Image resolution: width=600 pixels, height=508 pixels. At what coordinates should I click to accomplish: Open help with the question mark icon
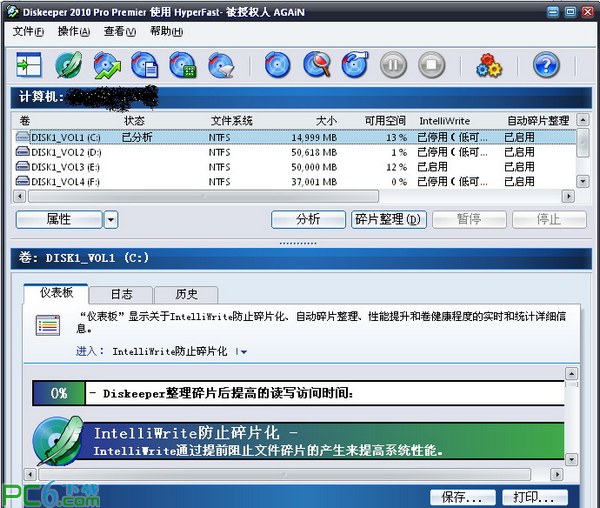pyautogui.click(x=545, y=66)
